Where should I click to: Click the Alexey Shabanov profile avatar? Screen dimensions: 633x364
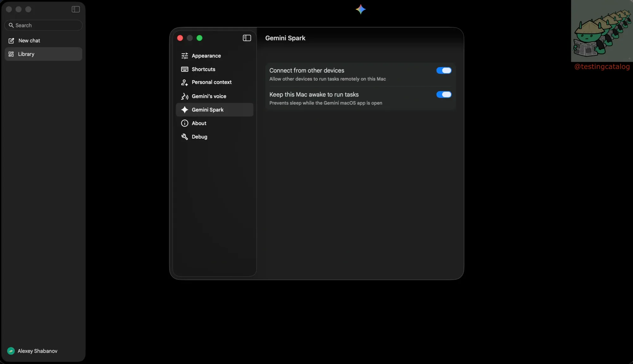[x=11, y=351]
